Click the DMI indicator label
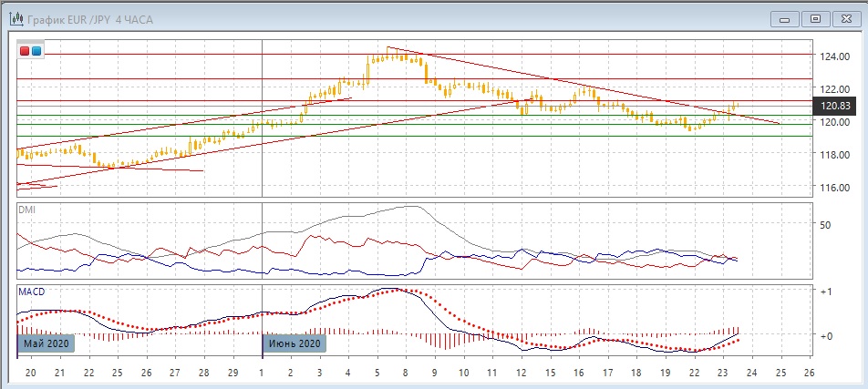868x389 pixels. [27, 210]
